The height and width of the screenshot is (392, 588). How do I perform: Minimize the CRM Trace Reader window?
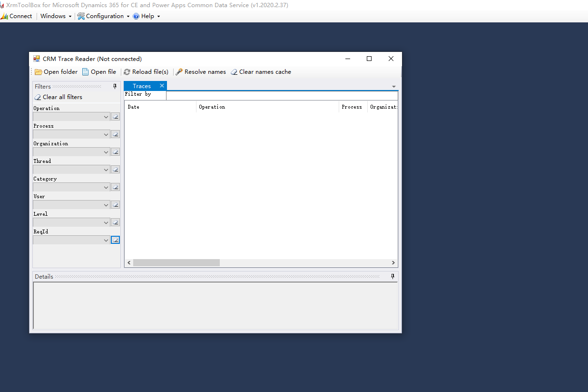coord(348,59)
